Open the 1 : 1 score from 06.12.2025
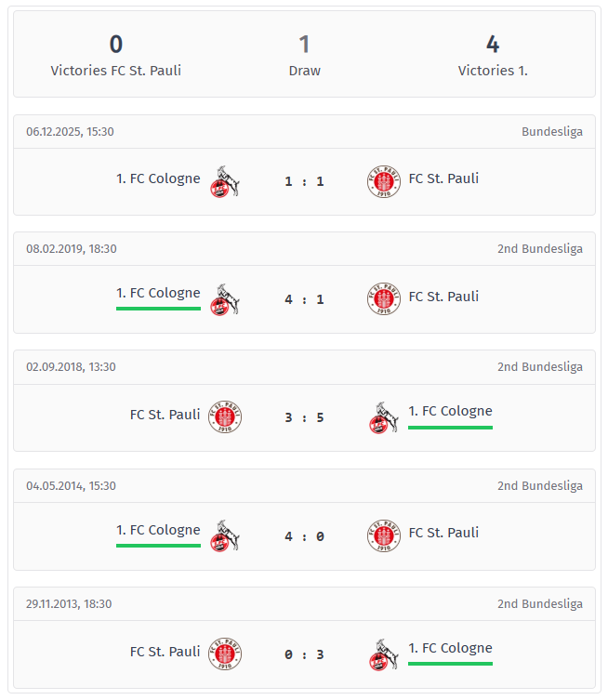 pyautogui.click(x=304, y=181)
